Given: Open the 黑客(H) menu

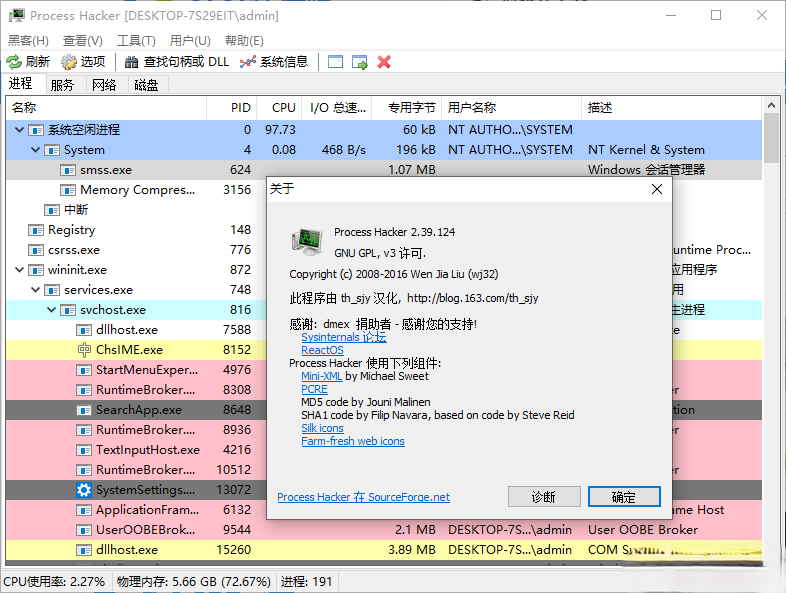Looking at the screenshot, I should point(28,41).
